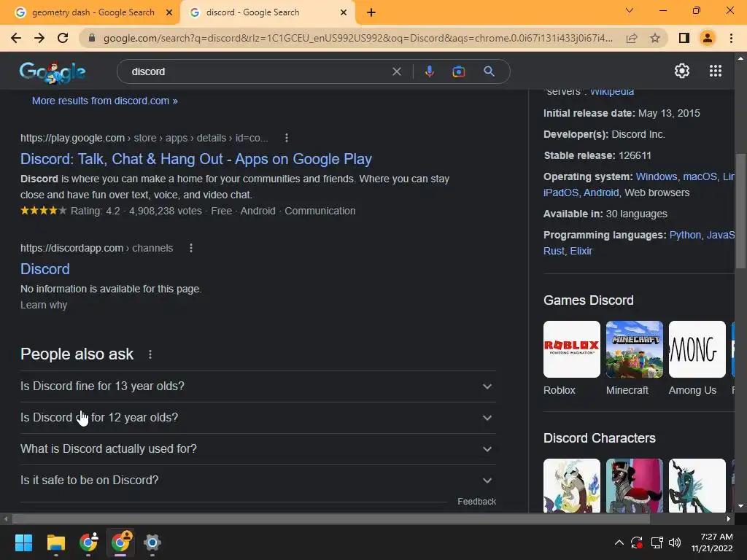Open the volume control in tray
Screen dimensions: 747x560
point(675,542)
